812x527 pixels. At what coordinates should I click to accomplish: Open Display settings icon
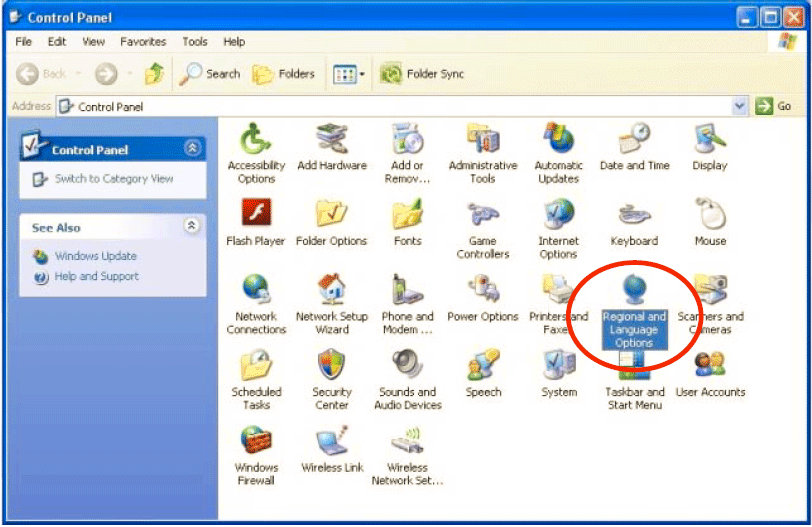[x=710, y=140]
